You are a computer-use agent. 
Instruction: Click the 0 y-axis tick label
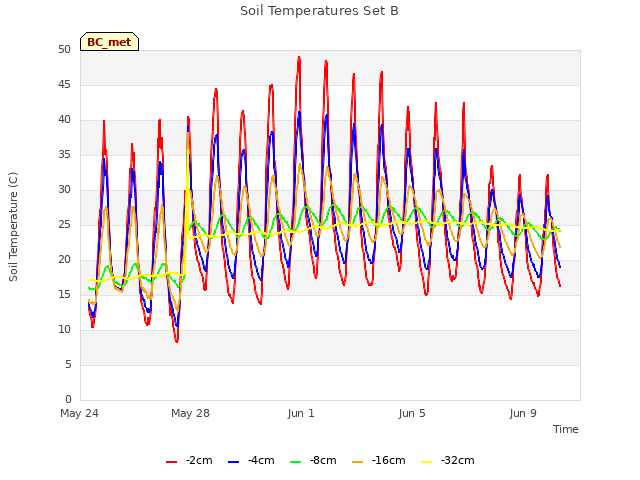[68, 400]
